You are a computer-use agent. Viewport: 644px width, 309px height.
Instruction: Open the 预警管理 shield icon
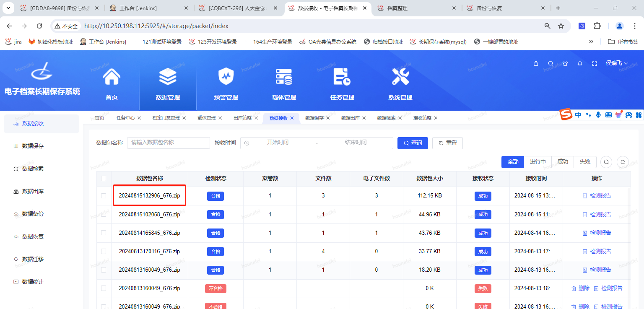[x=226, y=77]
